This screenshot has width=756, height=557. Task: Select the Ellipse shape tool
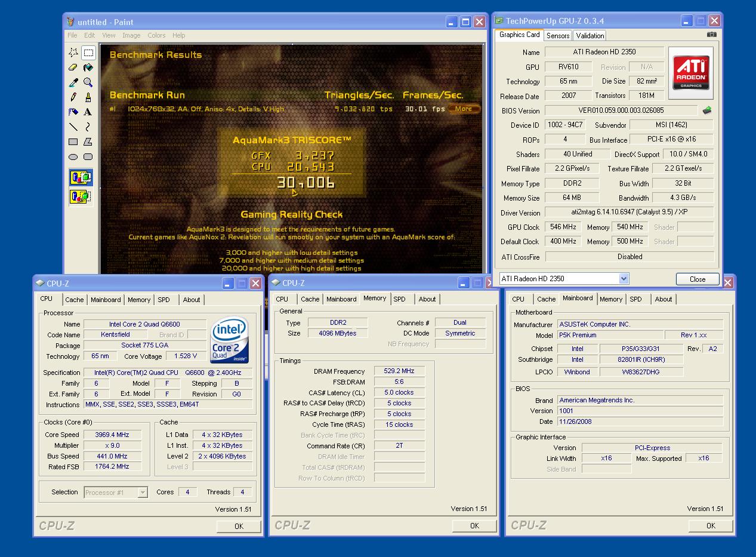click(73, 157)
